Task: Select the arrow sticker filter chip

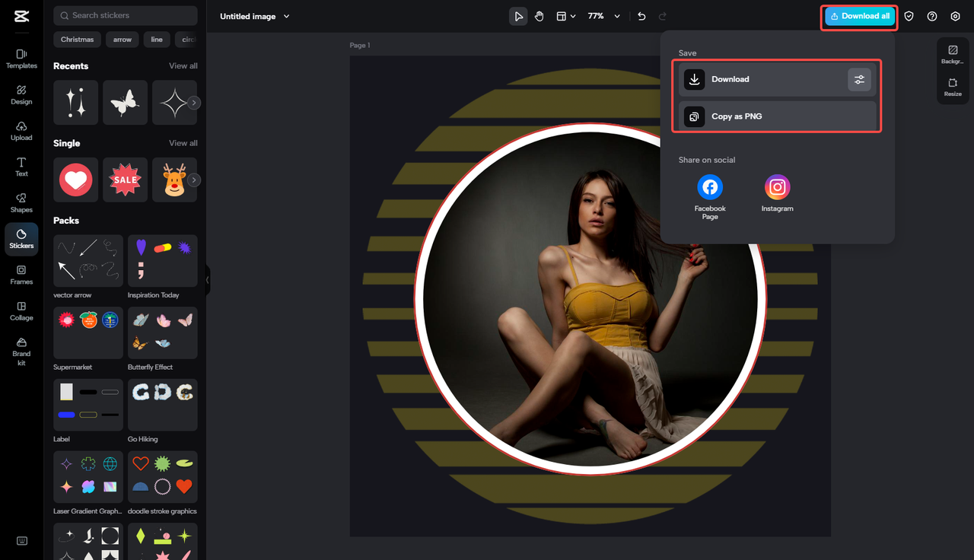Action: click(122, 39)
